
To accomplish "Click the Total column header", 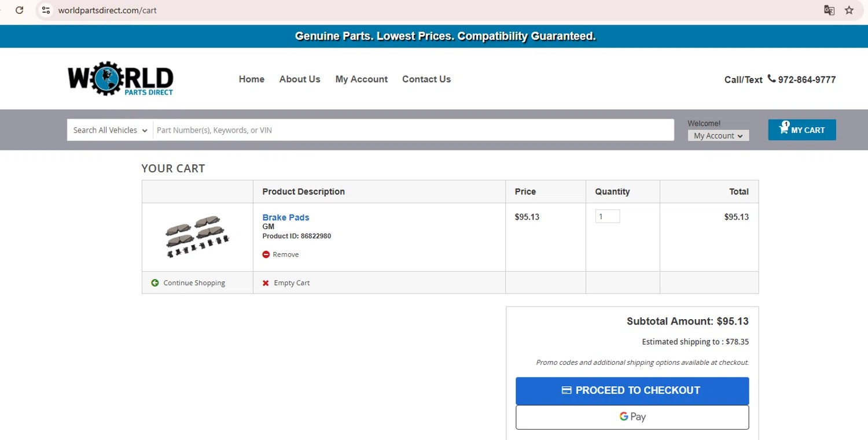I will click(739, 191).
